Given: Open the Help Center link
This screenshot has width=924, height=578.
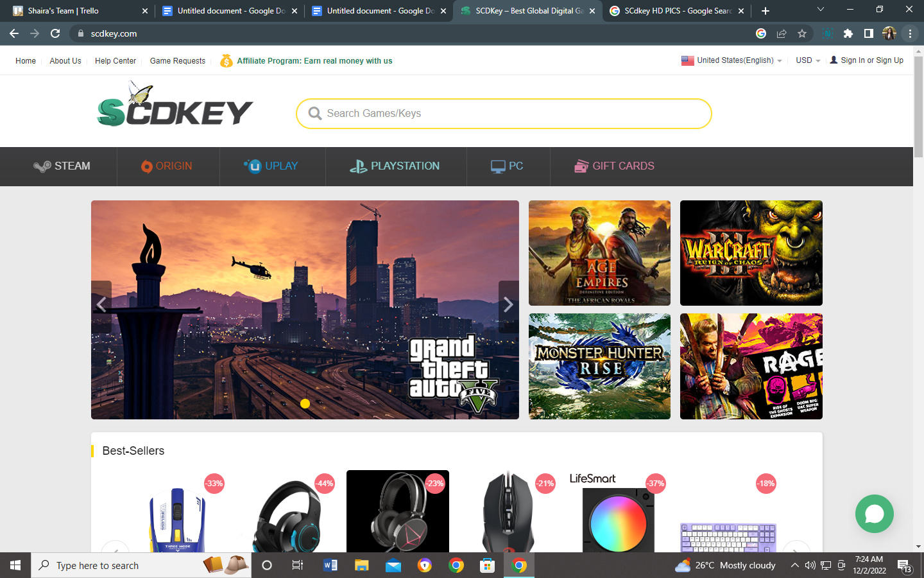Looking at the screenshot, I should tap(116, 61).
